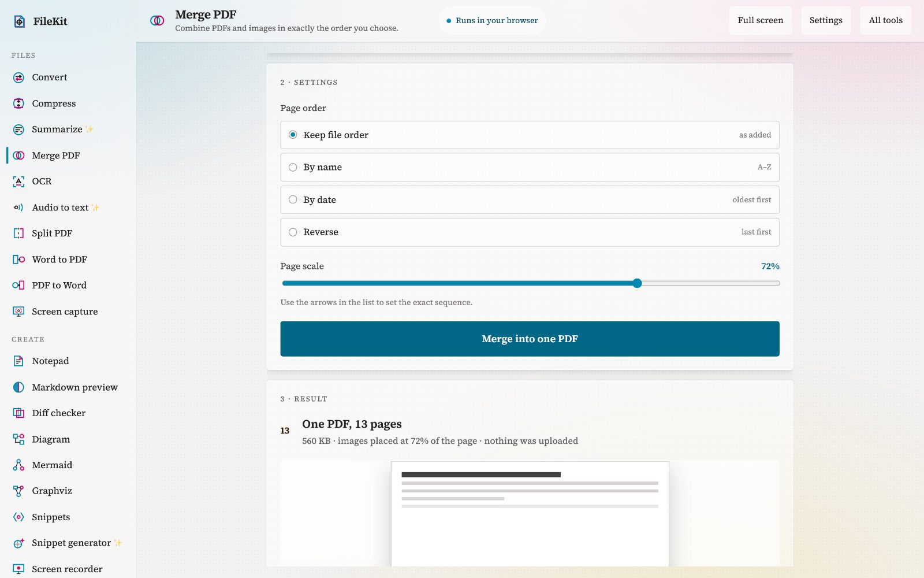Click the PDF to Word icon
Screen dimensions: 924x578
coord(18,286)
